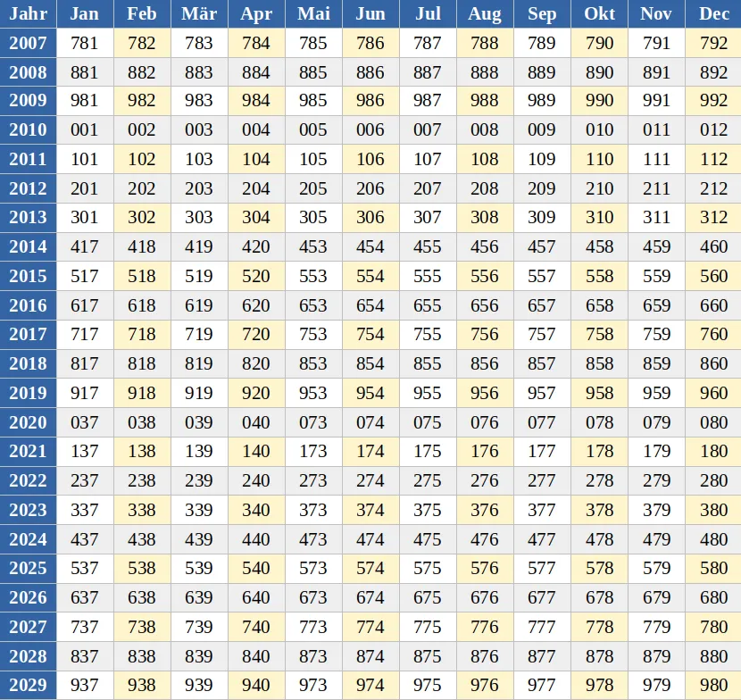Click highlighted cell 940 for Apr 2029
741x700 pixels.
coord(256,685)
